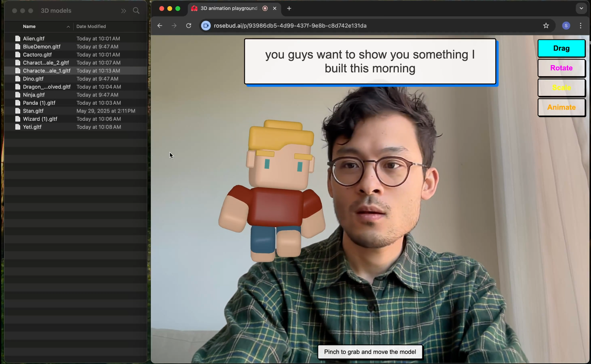The image size is (591, 364).
Task: Click the Rotate mode button
Action: (561, 68)
